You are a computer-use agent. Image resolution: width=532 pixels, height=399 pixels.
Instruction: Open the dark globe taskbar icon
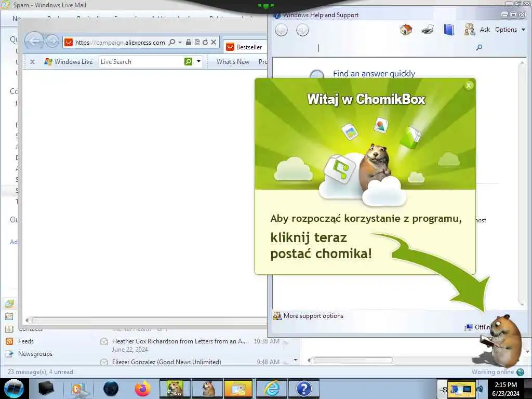coord(111,389)
